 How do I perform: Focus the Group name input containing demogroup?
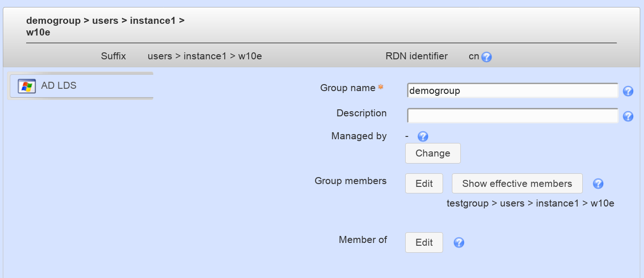(x=512, y=91)
